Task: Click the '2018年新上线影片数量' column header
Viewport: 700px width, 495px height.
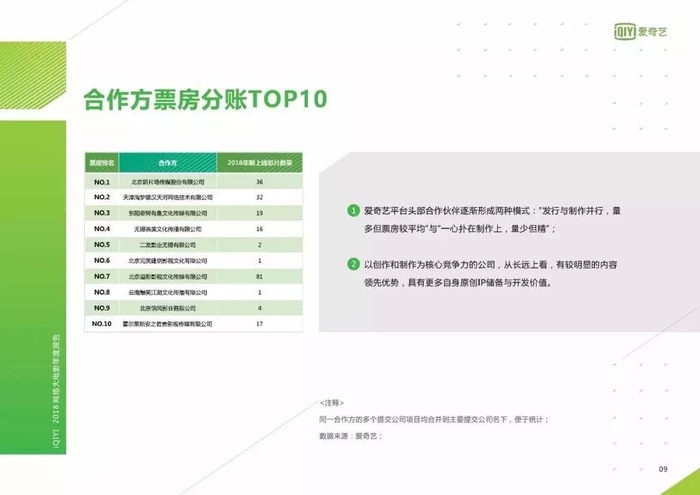Action: point(260,162)
